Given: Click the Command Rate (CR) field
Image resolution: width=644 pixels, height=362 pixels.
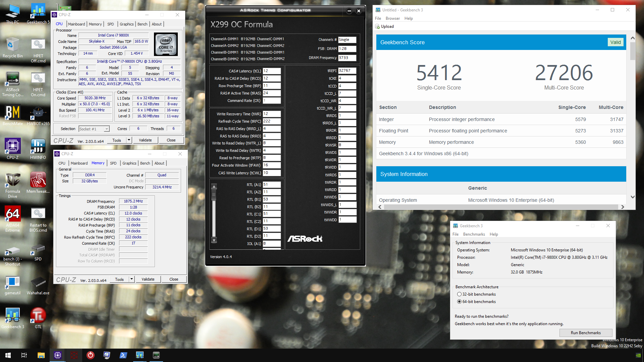Looking at the screenshot, I should click(x=272, y=101).
